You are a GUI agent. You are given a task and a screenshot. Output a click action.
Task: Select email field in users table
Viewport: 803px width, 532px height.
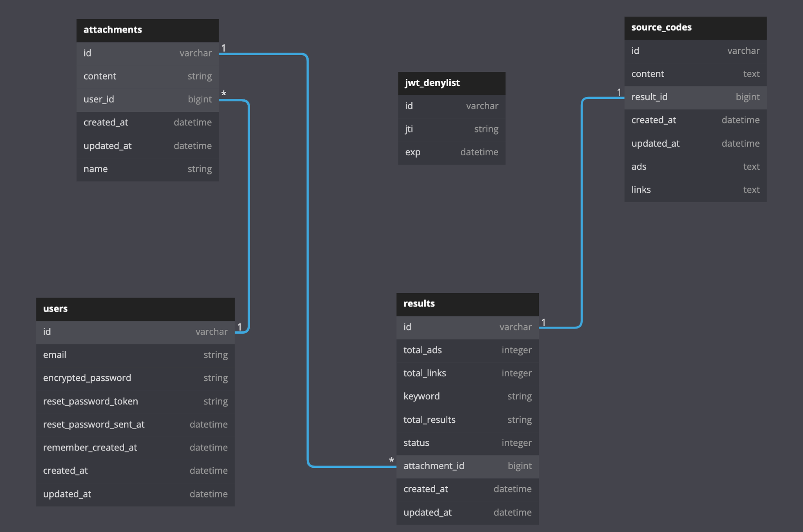click(135, 355)
